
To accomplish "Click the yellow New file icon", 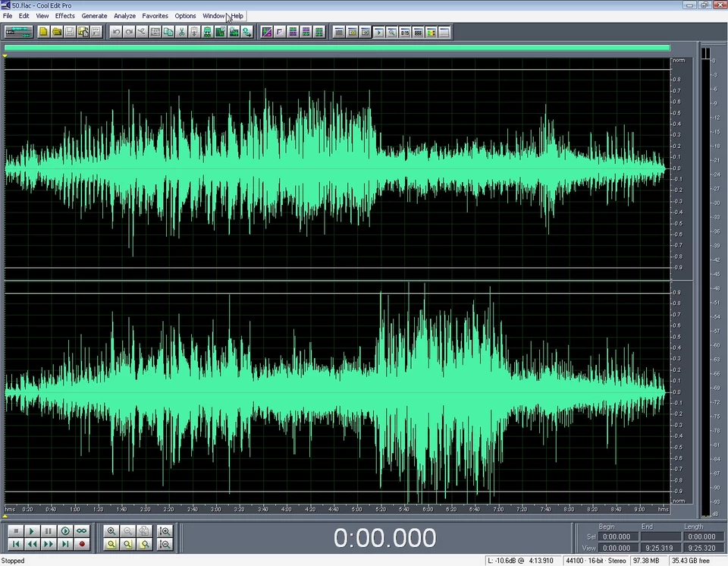I will click(x=43, y=32).
